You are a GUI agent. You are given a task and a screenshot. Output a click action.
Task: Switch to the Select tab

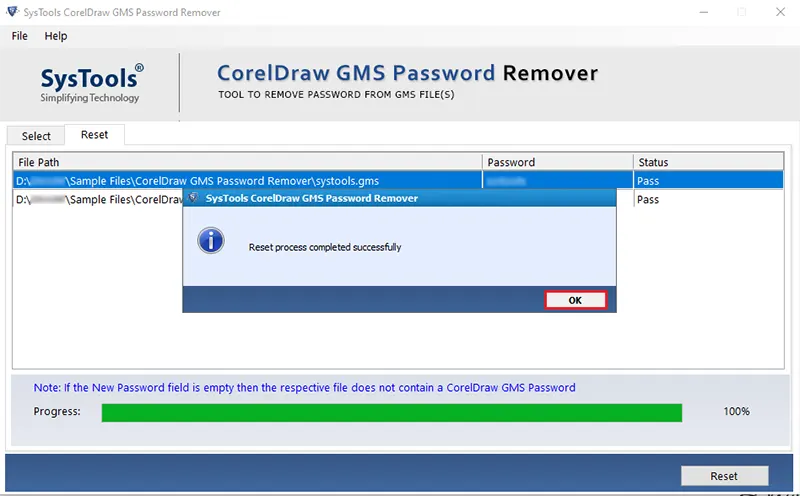tap(36, 136)
